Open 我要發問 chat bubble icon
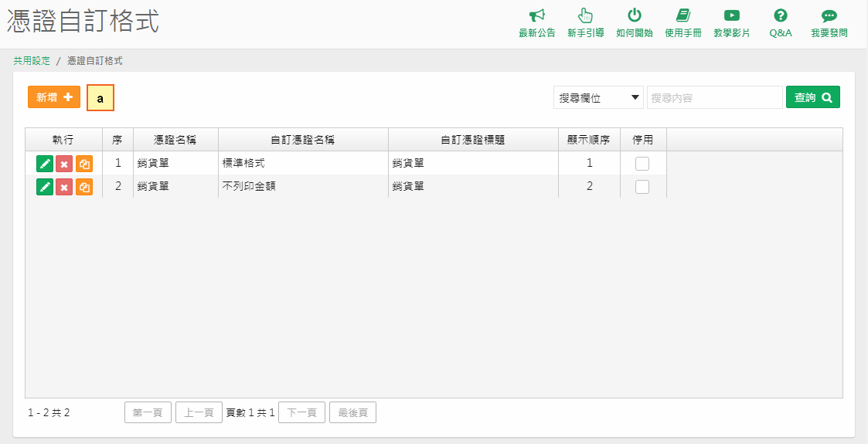Screen dimensions: 868x444 click(x=829, y=15)
